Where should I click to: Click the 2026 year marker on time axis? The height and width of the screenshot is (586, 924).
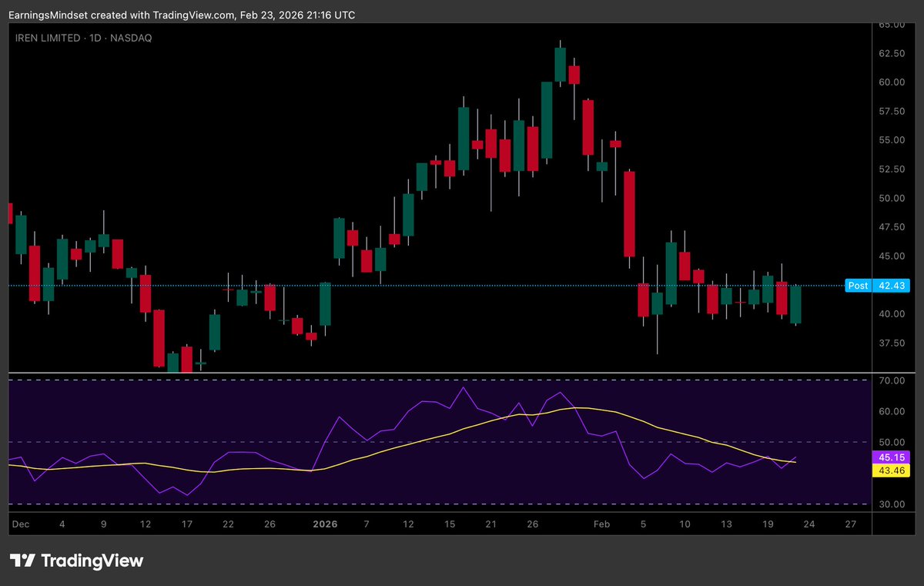point(325,524)
